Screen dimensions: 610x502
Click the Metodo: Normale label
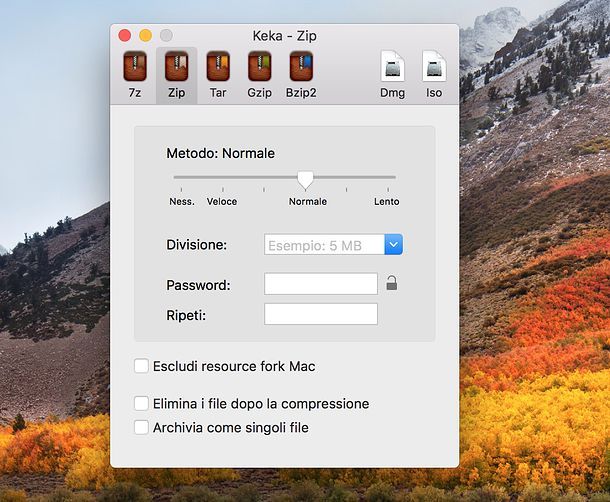tap(221, 153)
